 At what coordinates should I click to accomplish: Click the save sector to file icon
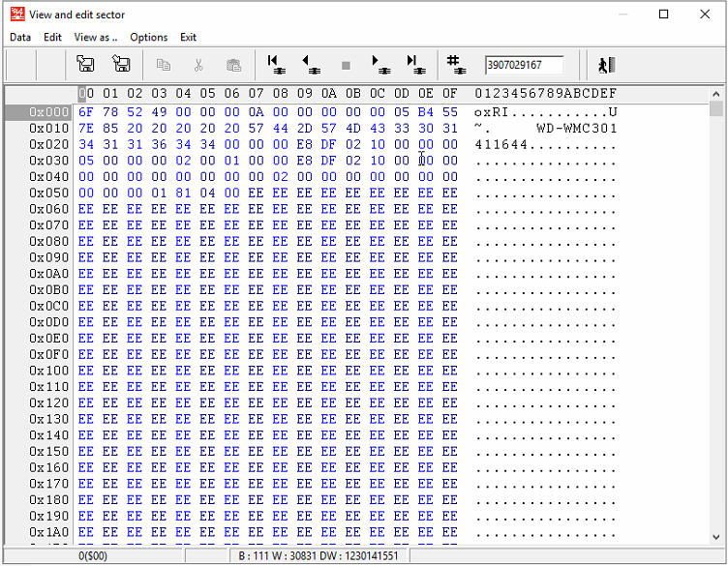121,64
